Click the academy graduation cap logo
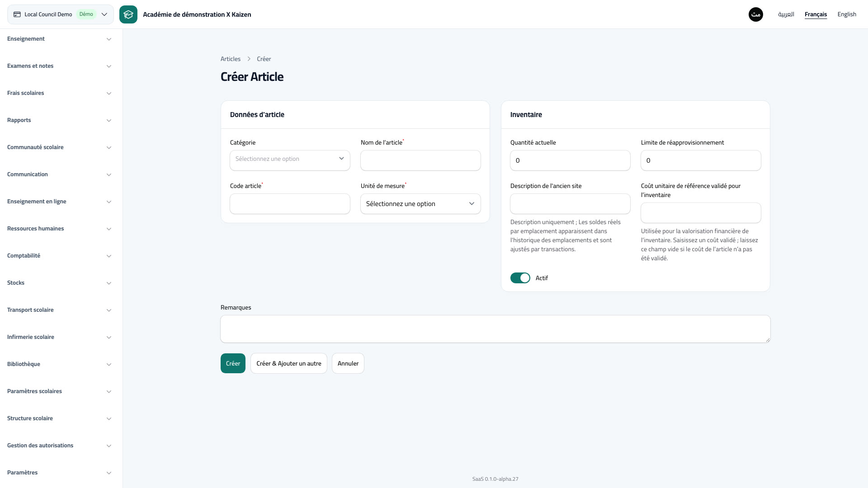This screenshot has width=868, height=488. pyautogui.click(x=128, y=14)
